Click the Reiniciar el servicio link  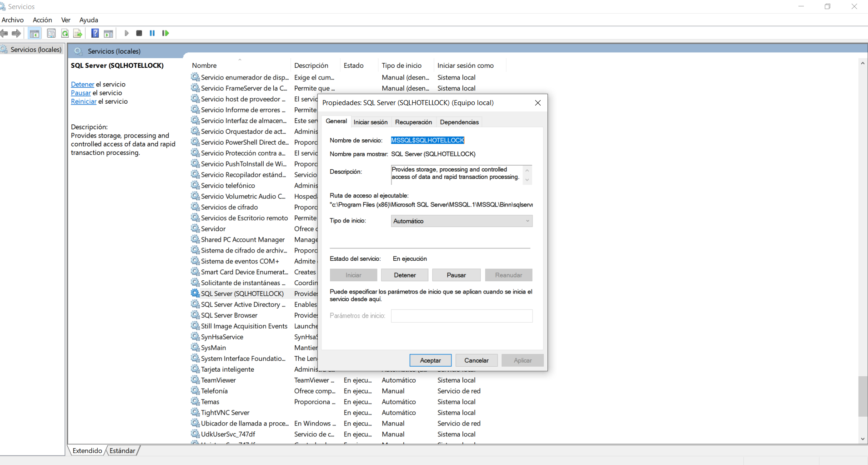pyautogui.click(x=84, y=101)
